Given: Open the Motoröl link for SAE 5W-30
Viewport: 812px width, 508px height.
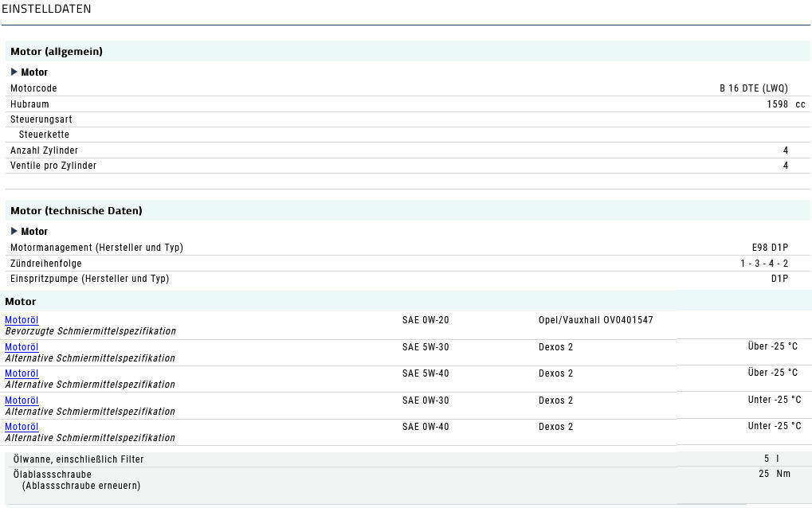Looking at the screenshot, I should 22,347.
